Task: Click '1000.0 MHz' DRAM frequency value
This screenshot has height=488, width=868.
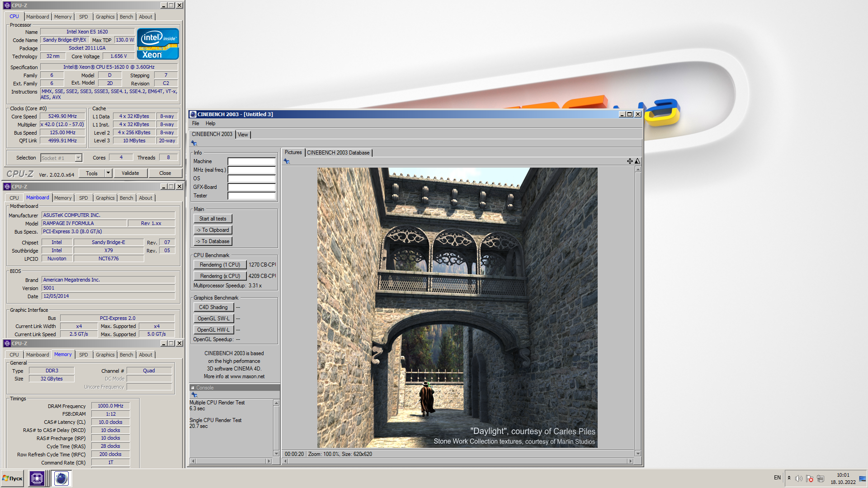Action: [110, 406]
